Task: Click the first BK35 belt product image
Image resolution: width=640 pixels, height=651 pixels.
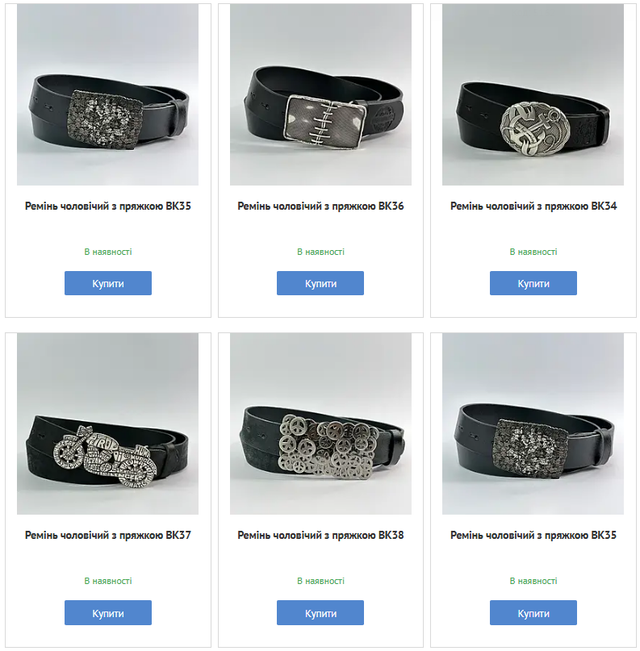Action: (107, 95)
